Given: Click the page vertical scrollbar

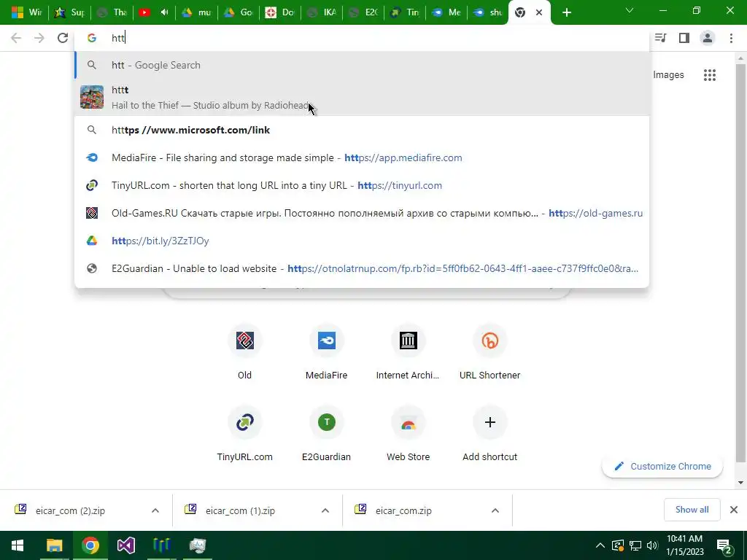Looking at the screenshot, I should [740, 262].
